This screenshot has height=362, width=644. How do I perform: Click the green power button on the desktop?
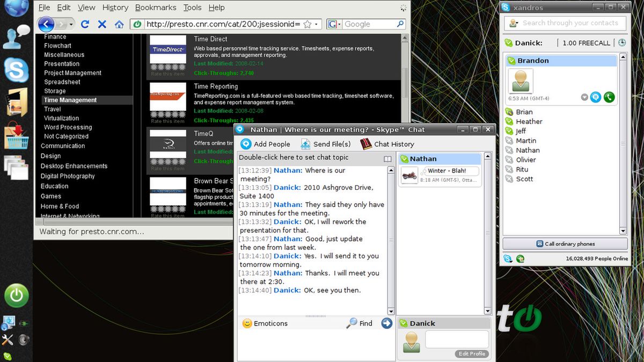(17, 295)
